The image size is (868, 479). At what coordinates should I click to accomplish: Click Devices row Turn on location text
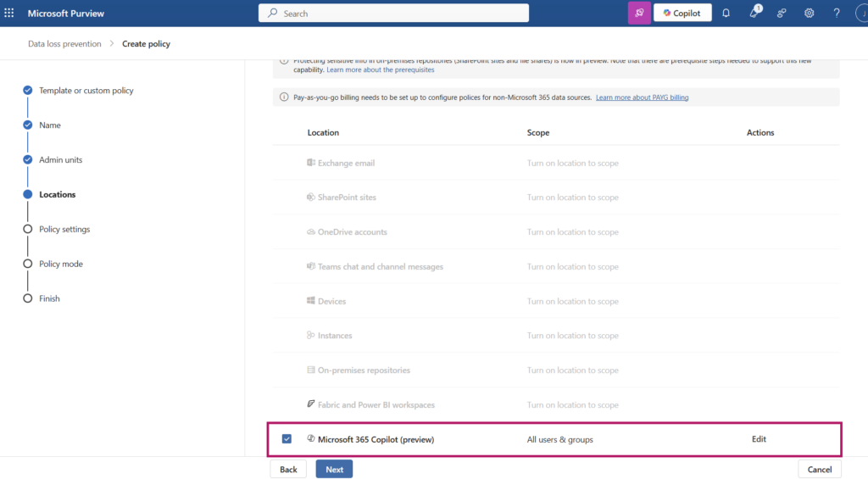click(x=572, y=301)
